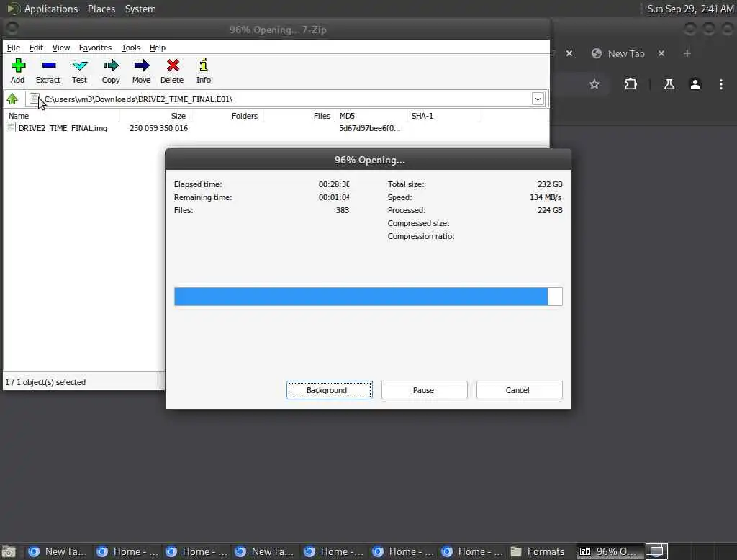
Task: Open browser three-dot menu
Action: click(x=721, y=84)
